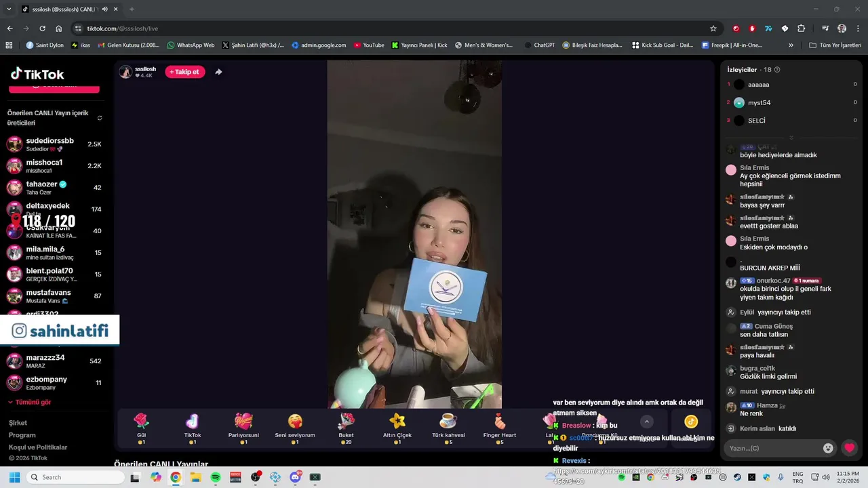Show more bookmarks with double chevron

pyautogui.click(x=791, y=45)
